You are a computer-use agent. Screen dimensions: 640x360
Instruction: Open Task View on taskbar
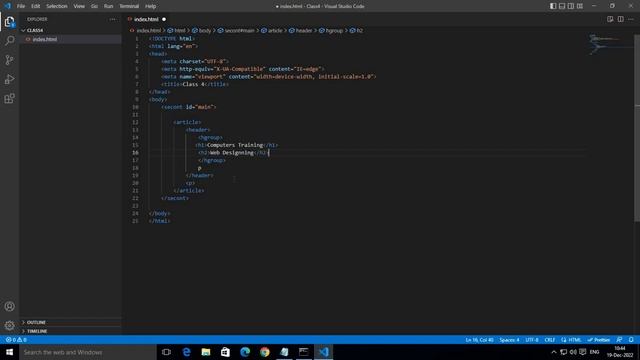click(166, 352)
